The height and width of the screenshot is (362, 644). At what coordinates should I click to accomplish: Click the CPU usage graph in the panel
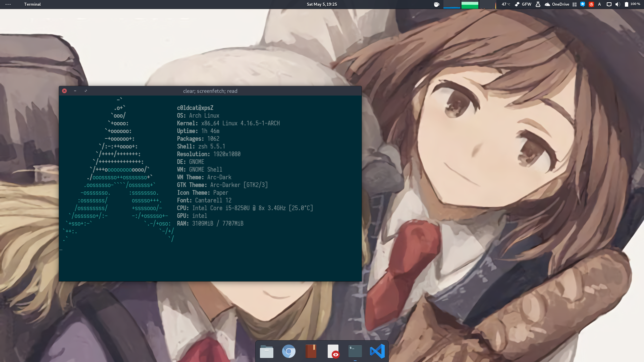(x=452, y=4)
